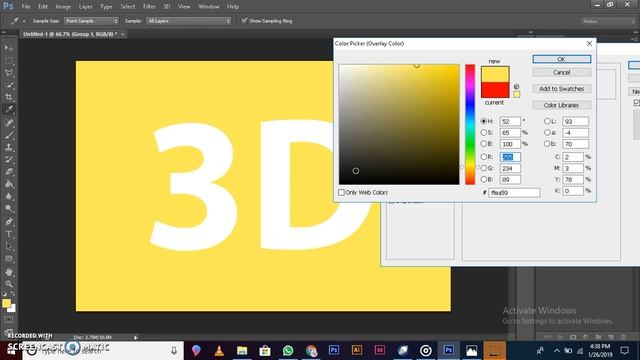Open InDesign from the taskbar
Screen dimensions: 640x360
click(380, 350)
